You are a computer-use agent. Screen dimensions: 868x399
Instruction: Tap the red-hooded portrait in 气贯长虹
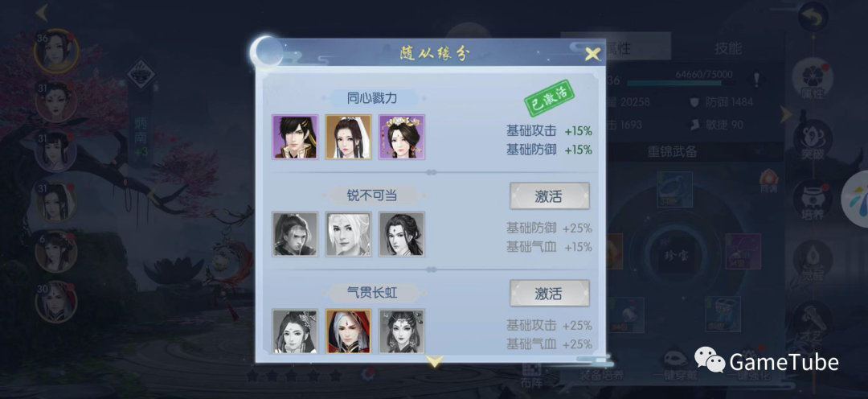pos(348,331)
